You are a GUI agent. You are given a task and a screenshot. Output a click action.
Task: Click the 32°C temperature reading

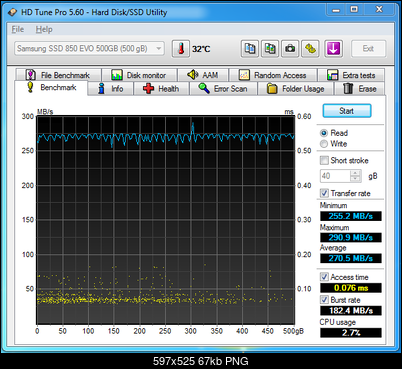point(201,49)
